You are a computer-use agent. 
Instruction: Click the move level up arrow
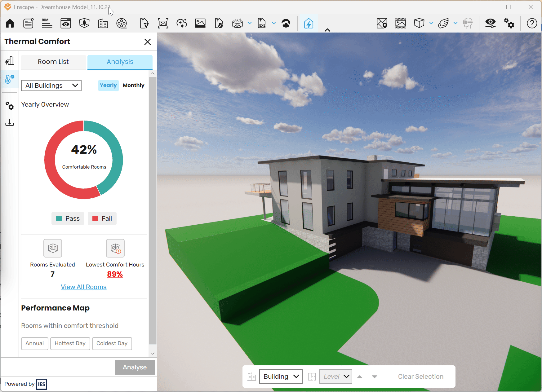(x=360, y=377)
